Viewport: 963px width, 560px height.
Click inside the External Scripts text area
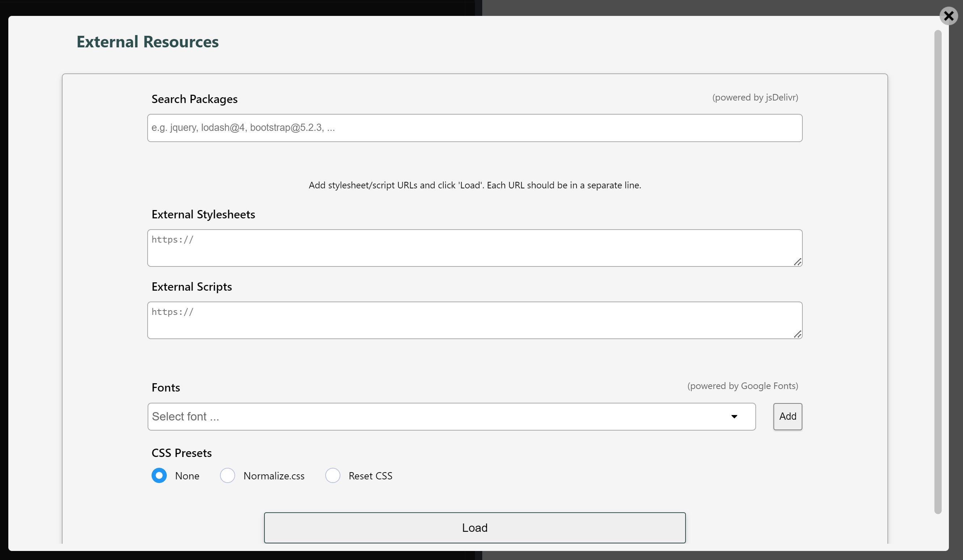tap(475, 320)
